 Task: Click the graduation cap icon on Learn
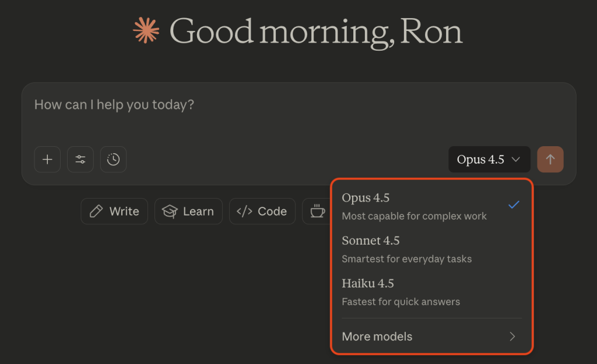coord(170,211)
